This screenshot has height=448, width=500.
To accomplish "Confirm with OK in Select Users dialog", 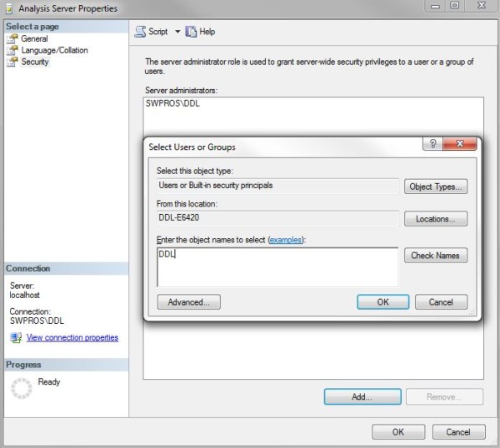I will [383, 302].
